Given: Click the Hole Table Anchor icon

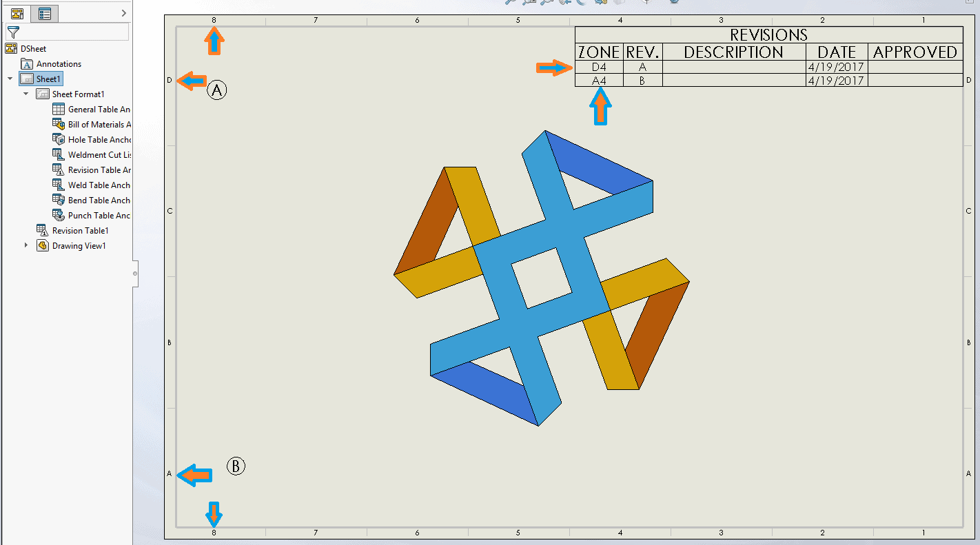Looking at the screenshot, I should [59, 140].
